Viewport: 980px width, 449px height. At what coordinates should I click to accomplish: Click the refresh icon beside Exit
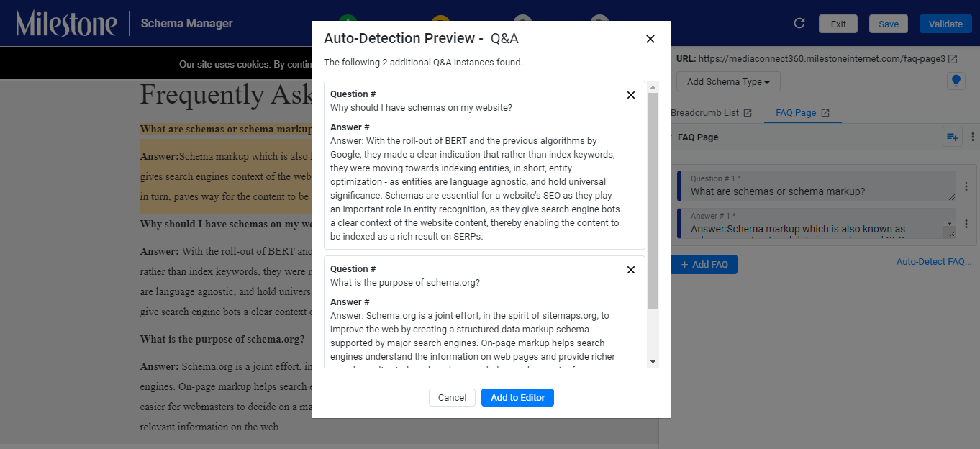point(799,24)
